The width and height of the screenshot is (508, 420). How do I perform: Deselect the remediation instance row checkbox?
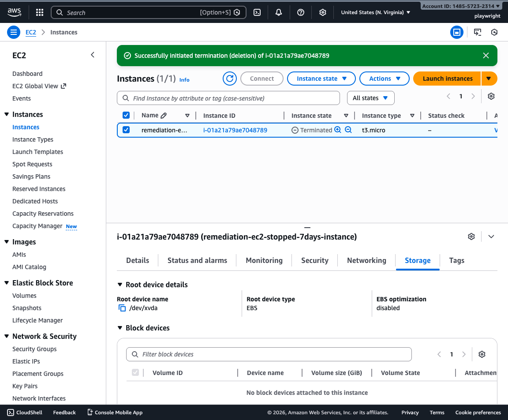[x=126, y=130]
